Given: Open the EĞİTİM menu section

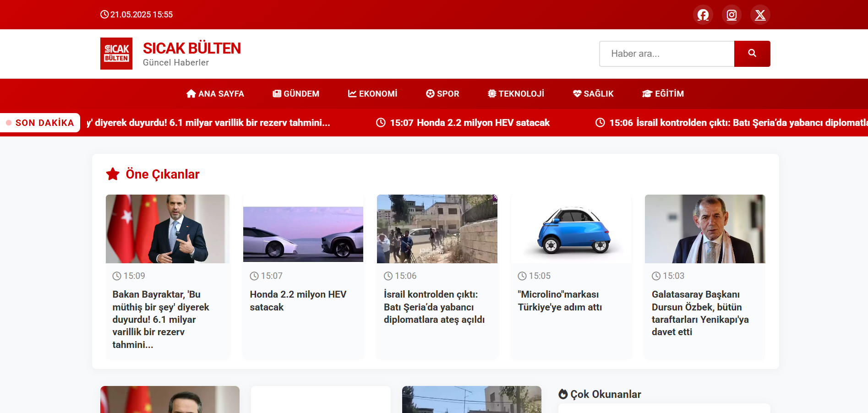Looking at the screenshot, I should (x=663, y=93).
